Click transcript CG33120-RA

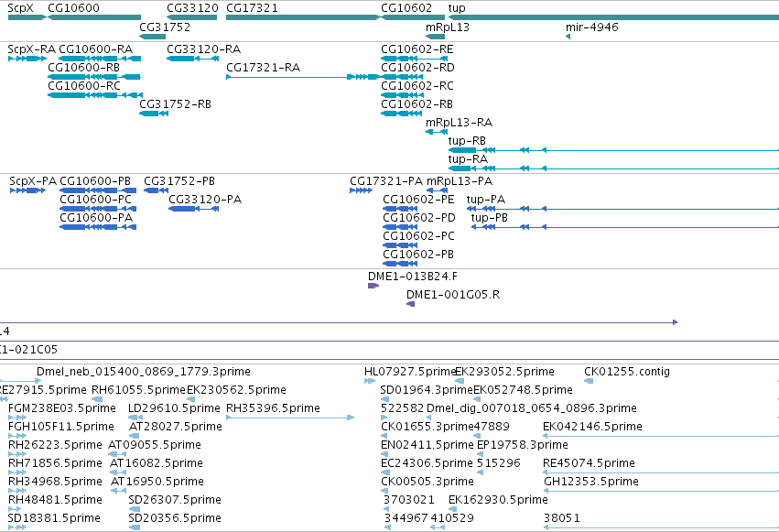tap(192, 59)
